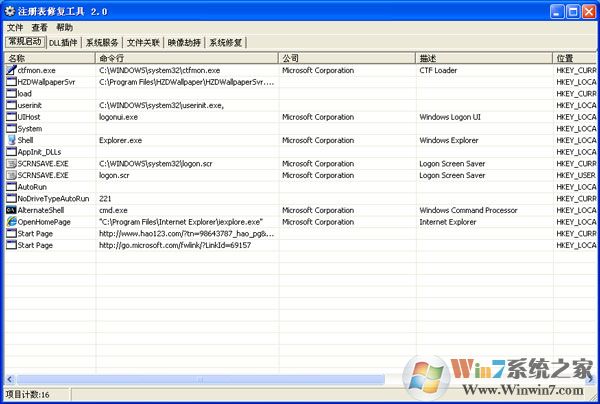
Task: Click the iexplore.exe command path
Action: click(x=181, y=222)
